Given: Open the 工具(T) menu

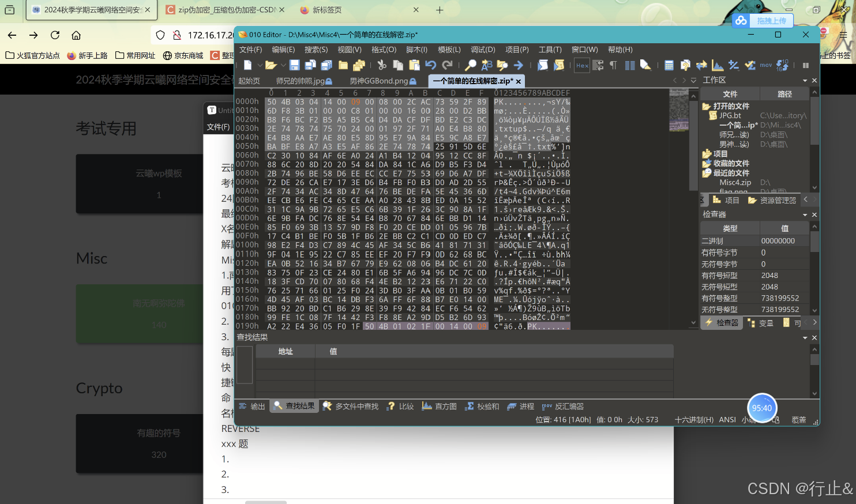Looking at the screenshot, I should pyautogui.click(x=550, y=50).
